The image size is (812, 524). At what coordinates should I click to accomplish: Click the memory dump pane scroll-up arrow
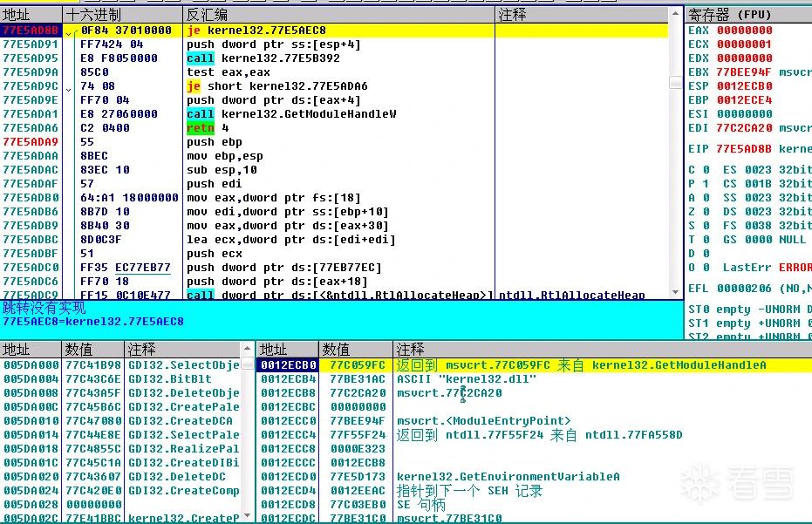pyautogui.click(x=247, y=349)
